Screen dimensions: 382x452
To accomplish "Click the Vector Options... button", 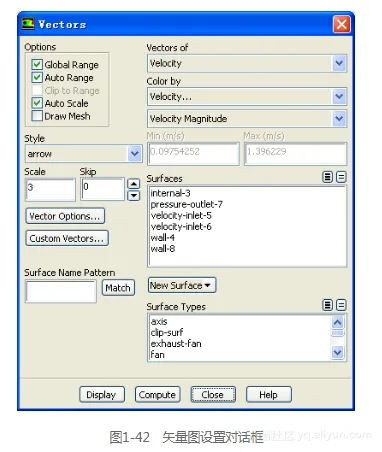I will click(65, 216).
